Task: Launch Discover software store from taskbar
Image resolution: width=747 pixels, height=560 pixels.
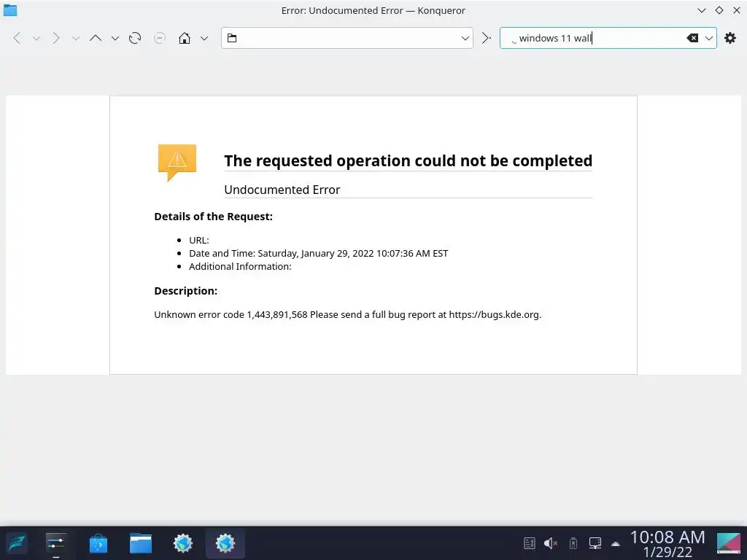Action: [x=98, y=543]
